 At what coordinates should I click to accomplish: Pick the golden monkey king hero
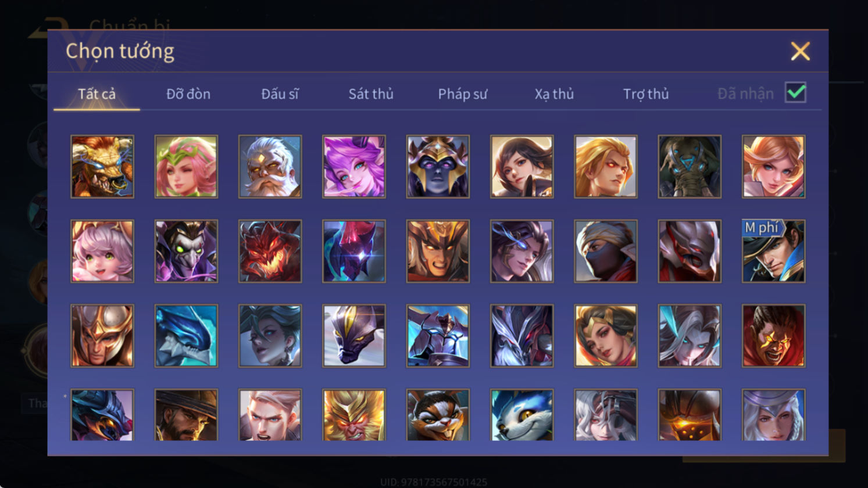pyautogui.click(x=354, y=415)
